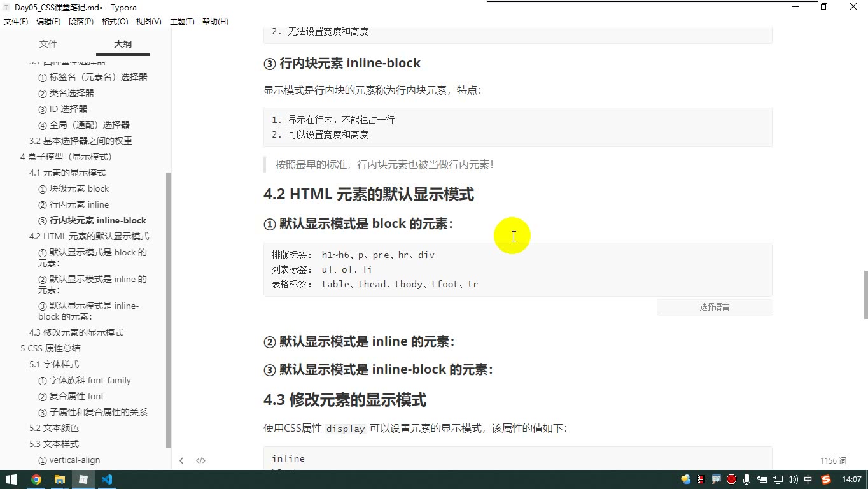Click the outline sidebar scrollbar thumb

click(x=168, y=310)
